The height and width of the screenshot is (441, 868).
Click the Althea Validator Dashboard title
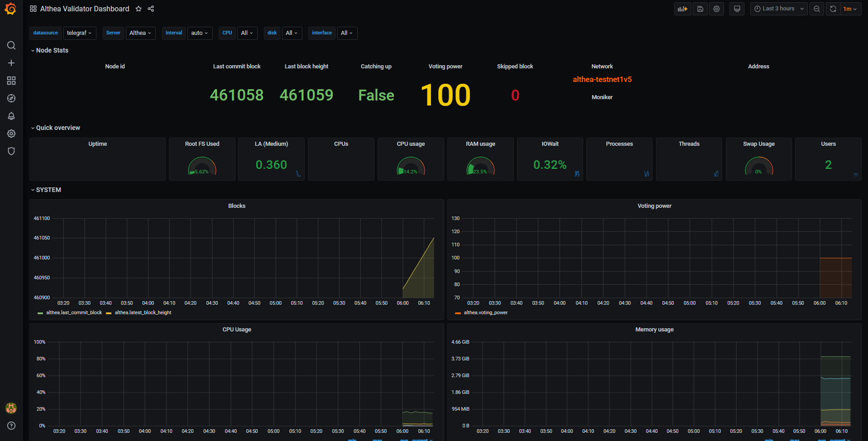click(85, 9)
